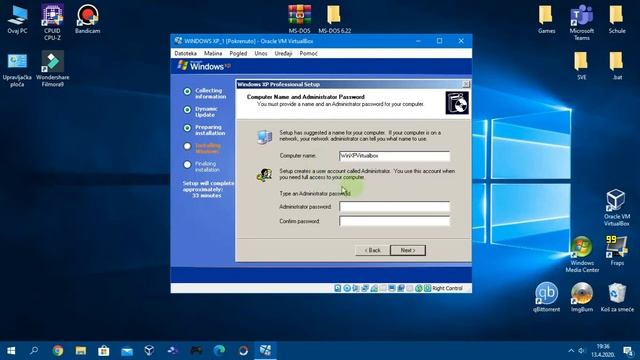Screen dimensions: 640x360
Task: Click the Next button in XP Setup
Action: click(x=408, y=250)
